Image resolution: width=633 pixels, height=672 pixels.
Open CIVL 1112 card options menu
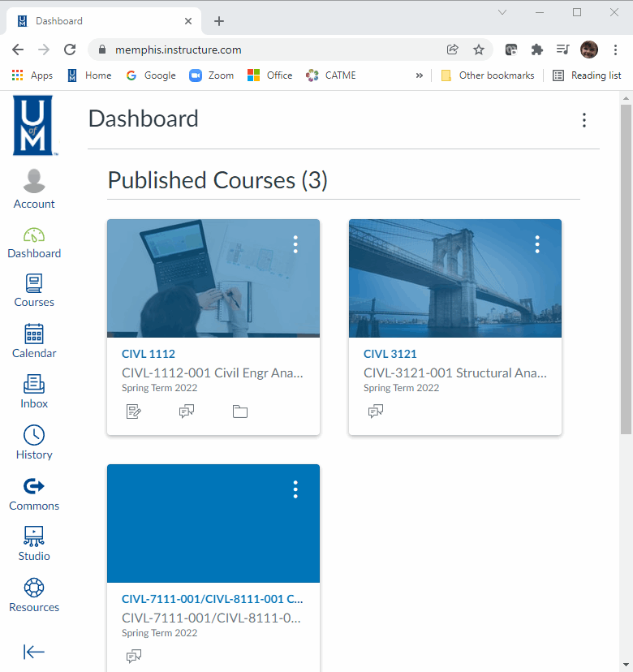coord(295,244)
